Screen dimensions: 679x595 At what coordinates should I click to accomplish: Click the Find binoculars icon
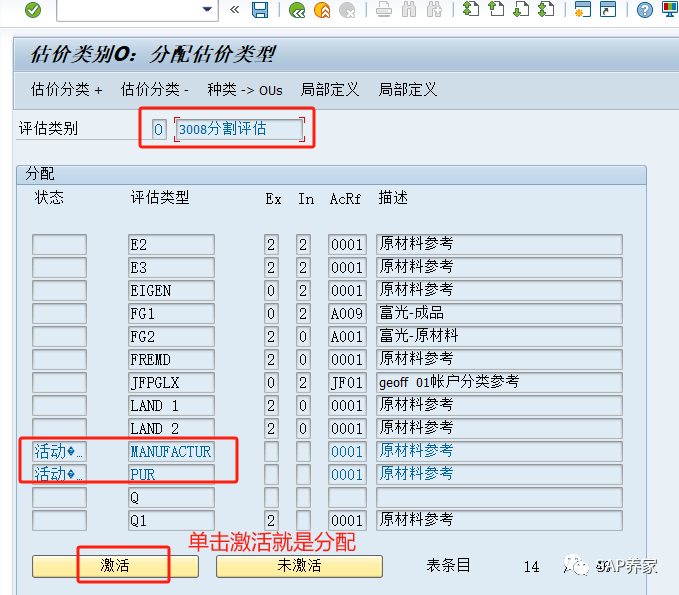409,10
